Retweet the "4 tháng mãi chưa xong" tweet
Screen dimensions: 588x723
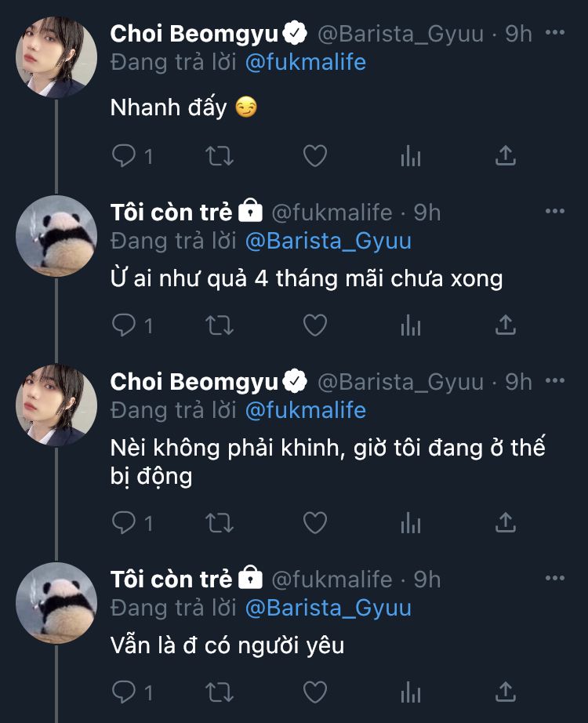click(x=219, y=325)
